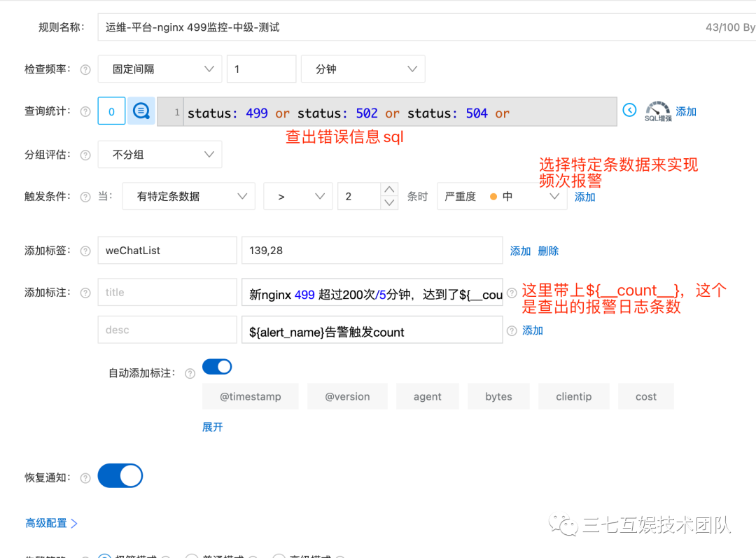Image resolution: width=756 pixels, height=558 pixels.
Task: Open the blue query search icon
Action: pyautogui.click(x=141, y=111)
